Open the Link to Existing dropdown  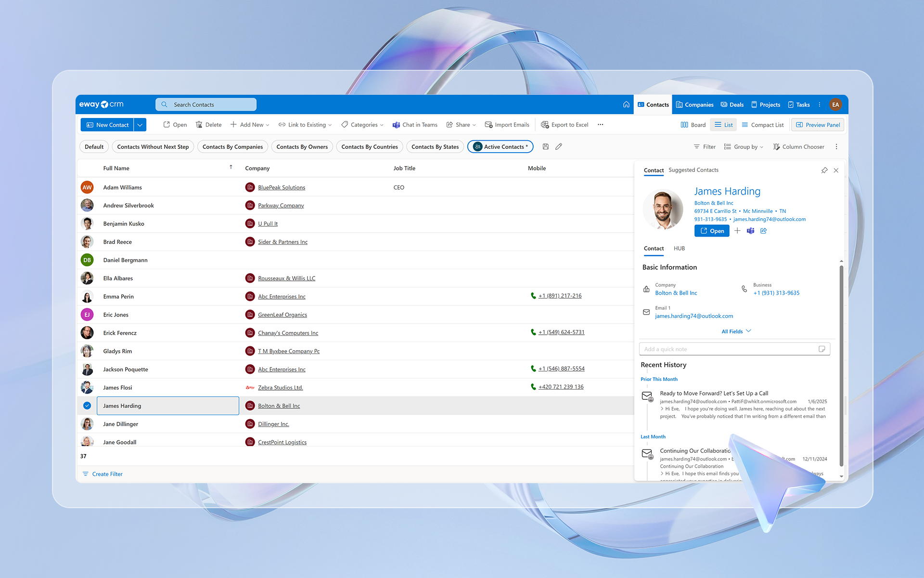(305, 125)
